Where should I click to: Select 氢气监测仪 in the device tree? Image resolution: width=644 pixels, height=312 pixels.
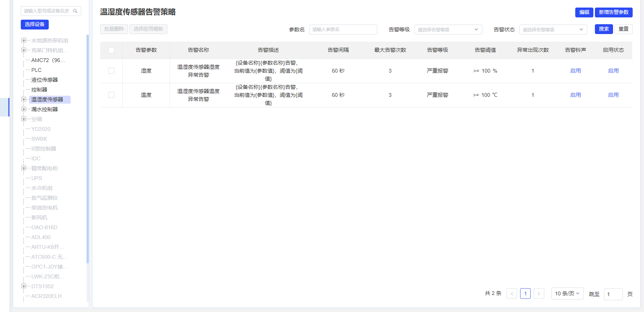point(45,198)
